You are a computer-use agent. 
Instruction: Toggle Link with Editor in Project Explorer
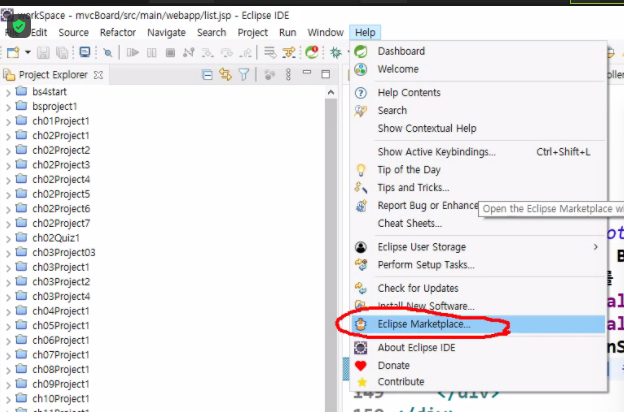pos(226,74)
